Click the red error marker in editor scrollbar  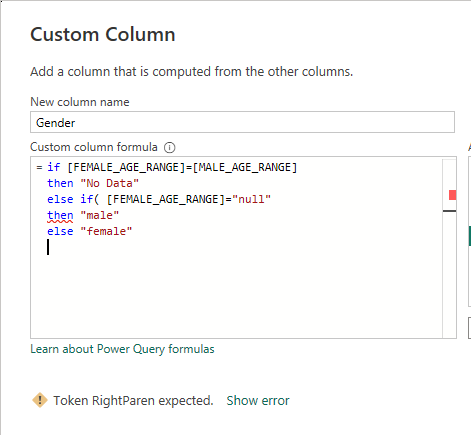(452, 195)
